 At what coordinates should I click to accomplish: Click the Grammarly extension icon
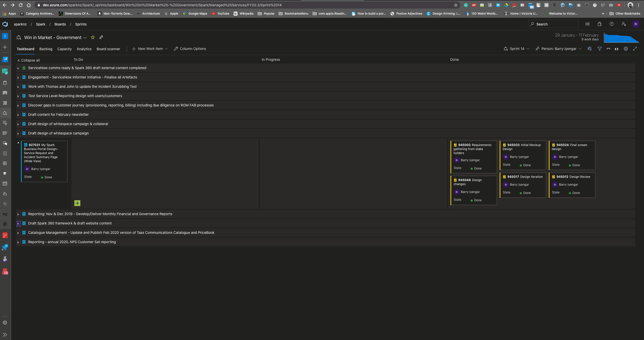pos(466,5)
